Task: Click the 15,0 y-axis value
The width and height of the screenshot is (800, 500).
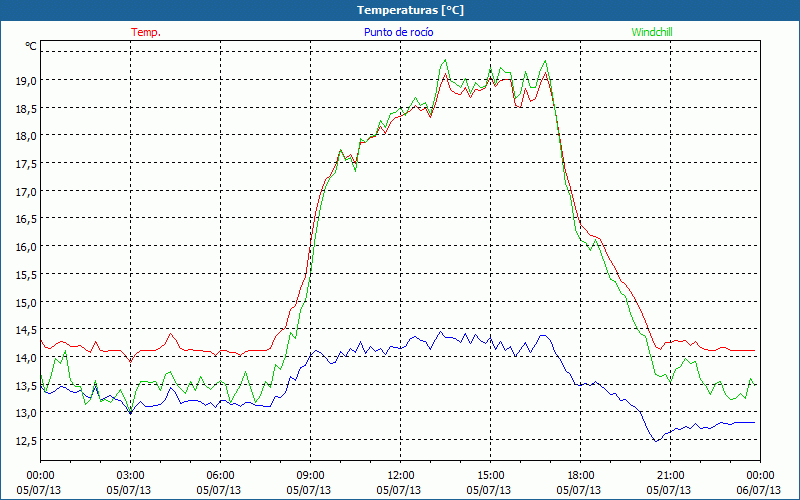Action: (27, 302)
